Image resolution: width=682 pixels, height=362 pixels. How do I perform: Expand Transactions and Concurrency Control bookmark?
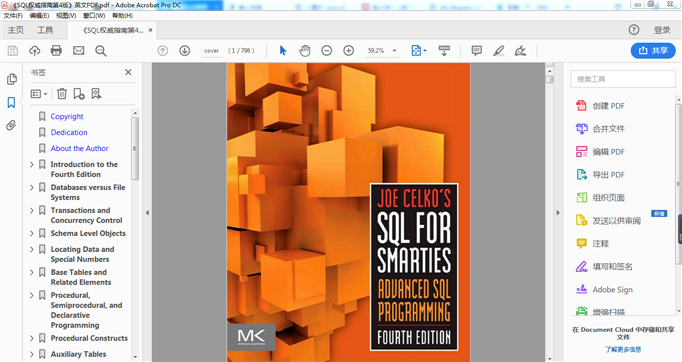tap(31, 211)
